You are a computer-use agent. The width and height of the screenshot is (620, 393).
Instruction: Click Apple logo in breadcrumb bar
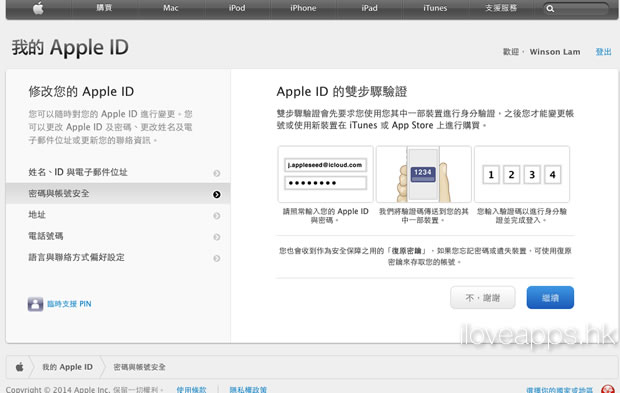pyautogui.click(x=19, y=367)
